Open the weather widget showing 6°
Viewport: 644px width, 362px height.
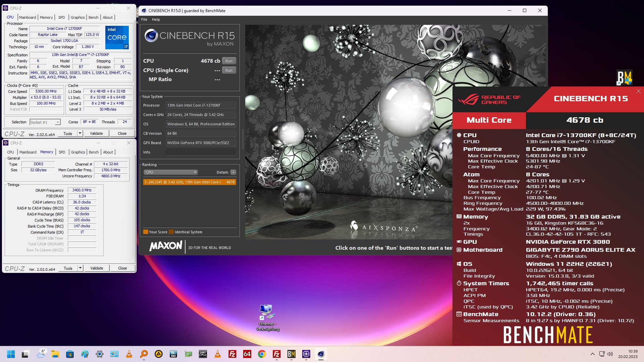click(x=41, y=354)
